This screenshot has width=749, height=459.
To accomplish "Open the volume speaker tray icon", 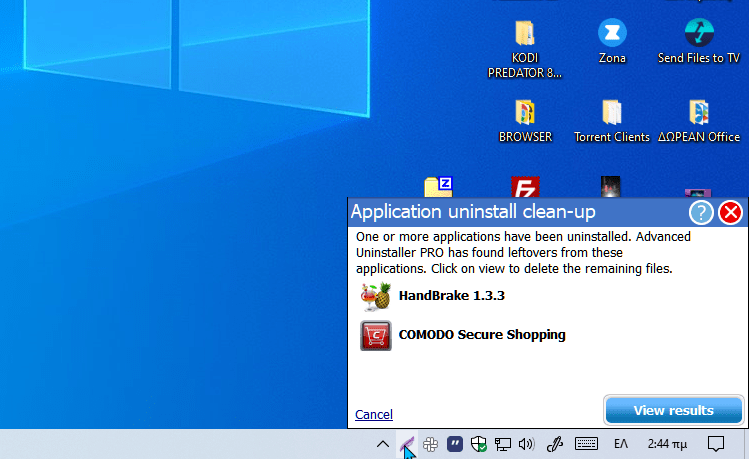I will (526, 444).
